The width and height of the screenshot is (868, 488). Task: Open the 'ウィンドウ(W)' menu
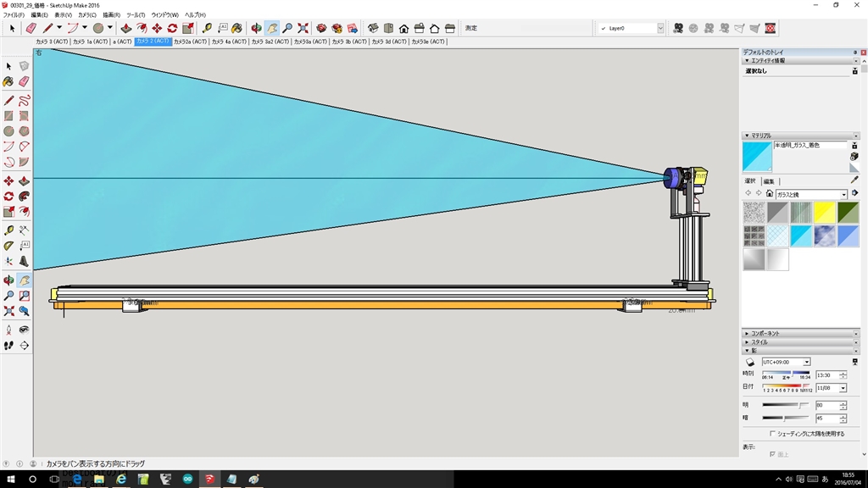(x=164, y=15)
